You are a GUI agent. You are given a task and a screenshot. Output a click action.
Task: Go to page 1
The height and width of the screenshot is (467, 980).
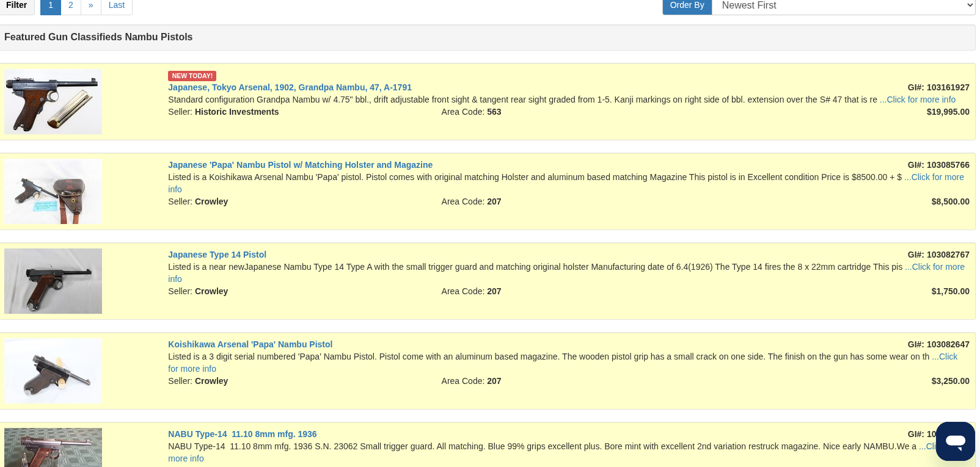[x=51, y=5]
